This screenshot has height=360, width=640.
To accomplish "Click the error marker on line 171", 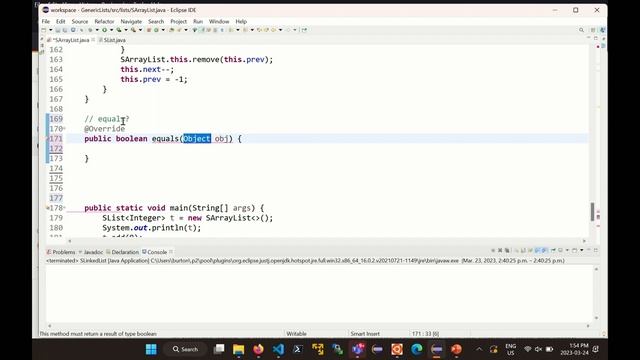I will (47, 139).
